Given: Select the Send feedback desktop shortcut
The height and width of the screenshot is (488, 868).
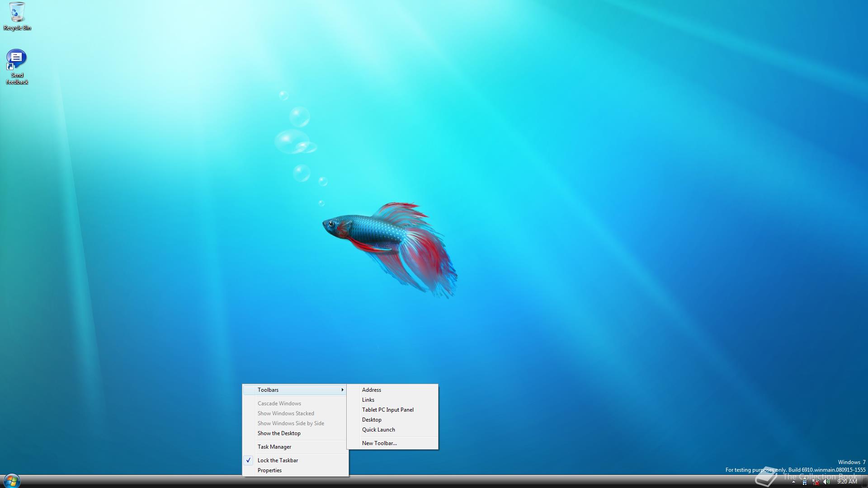Looking at the screenshot, I should [x=17, y=67].
